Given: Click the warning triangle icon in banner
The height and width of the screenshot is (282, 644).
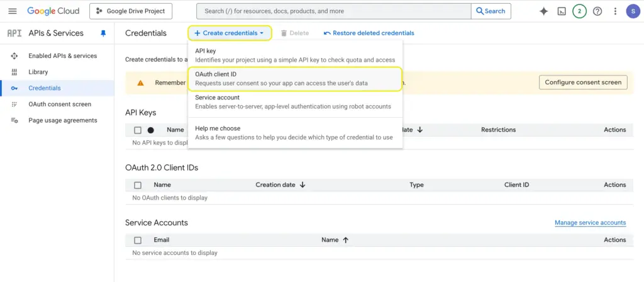Looking at the screenshot, I should (x=140, y=82).
